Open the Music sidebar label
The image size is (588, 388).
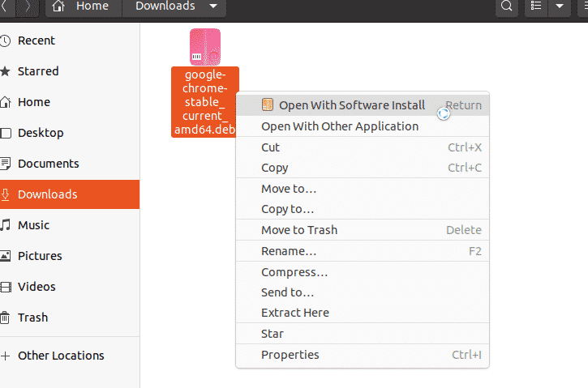(34, 225)
